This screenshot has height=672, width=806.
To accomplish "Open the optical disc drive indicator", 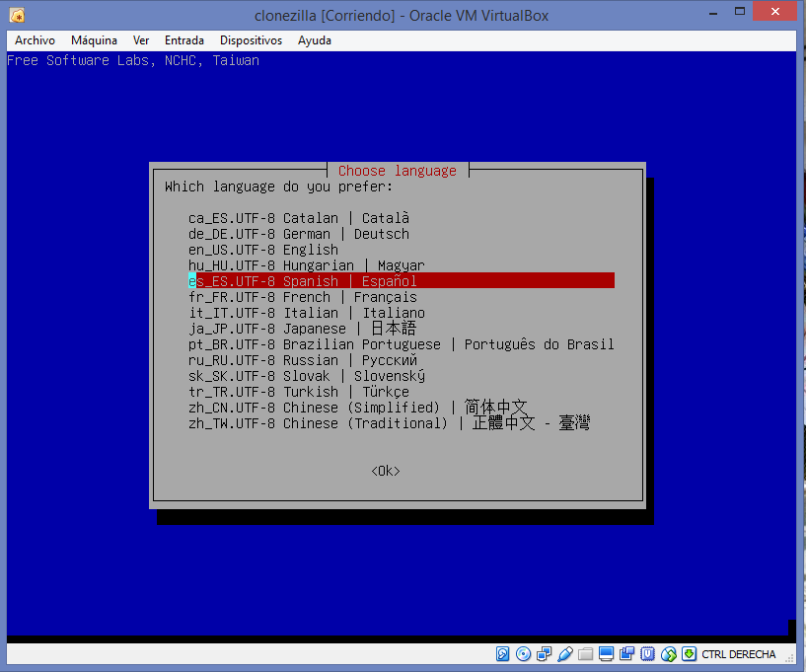I will tap(523, 654).
